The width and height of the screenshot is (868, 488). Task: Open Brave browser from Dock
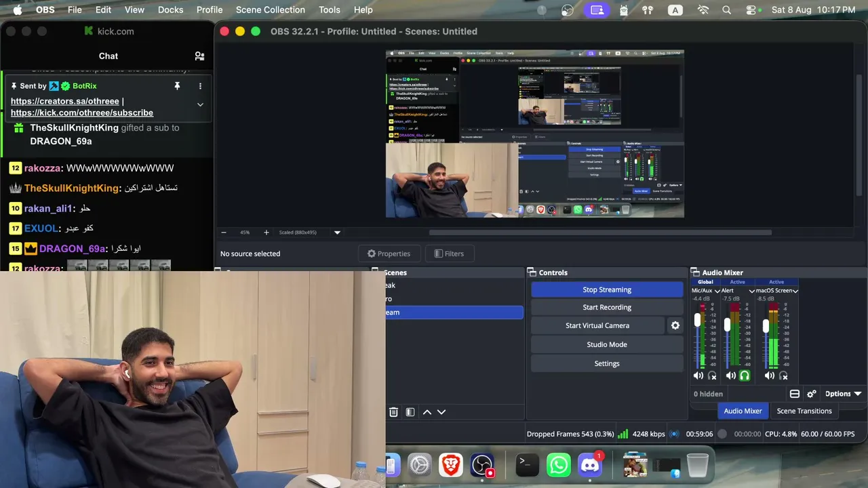pyautogui.click(x=451, y=465)
